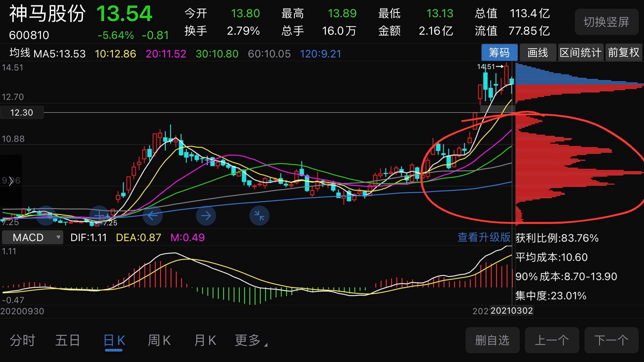The width and height of the screenshot is (644, 362).
Task: Open the 查看升级版 upgrade link
Action: [484, 237]
